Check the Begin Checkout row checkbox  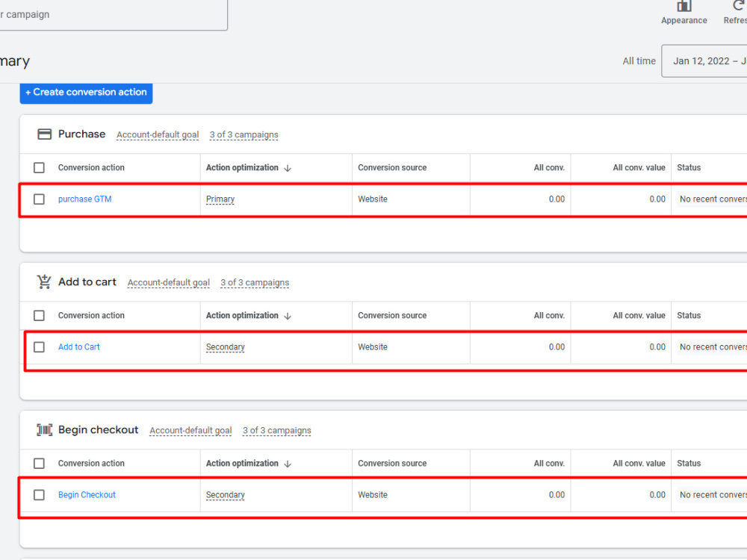39,495
